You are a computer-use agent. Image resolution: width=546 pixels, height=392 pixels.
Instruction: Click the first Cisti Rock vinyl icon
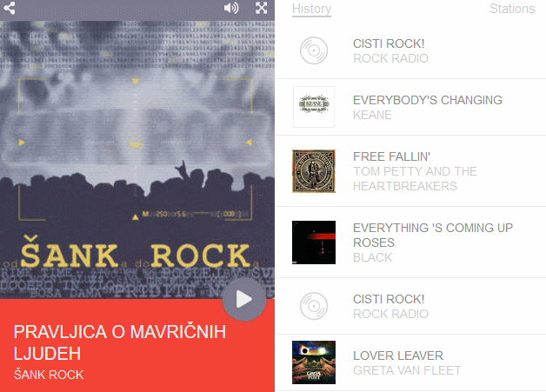[x=314, y=50]
